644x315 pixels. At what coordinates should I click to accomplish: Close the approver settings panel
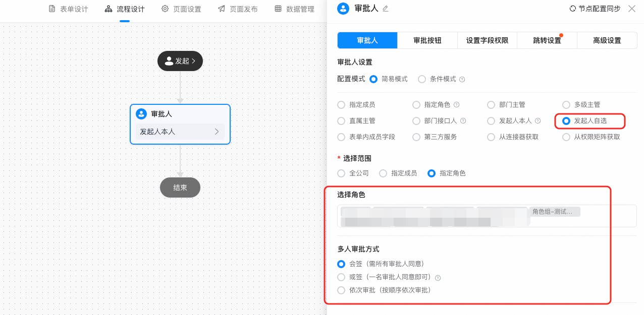pos(632,9)
